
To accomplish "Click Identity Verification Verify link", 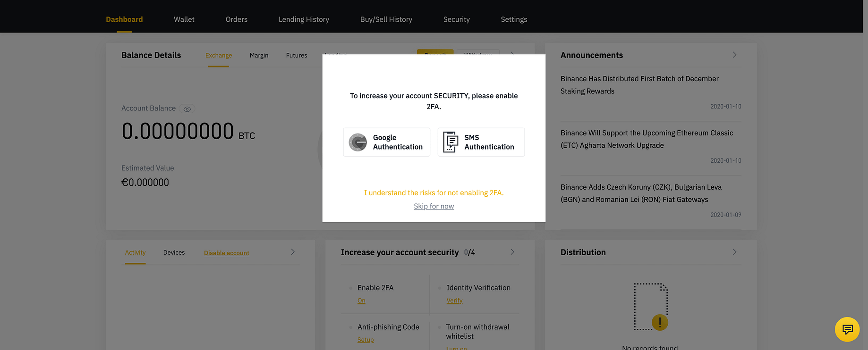I will click(454, 300).
